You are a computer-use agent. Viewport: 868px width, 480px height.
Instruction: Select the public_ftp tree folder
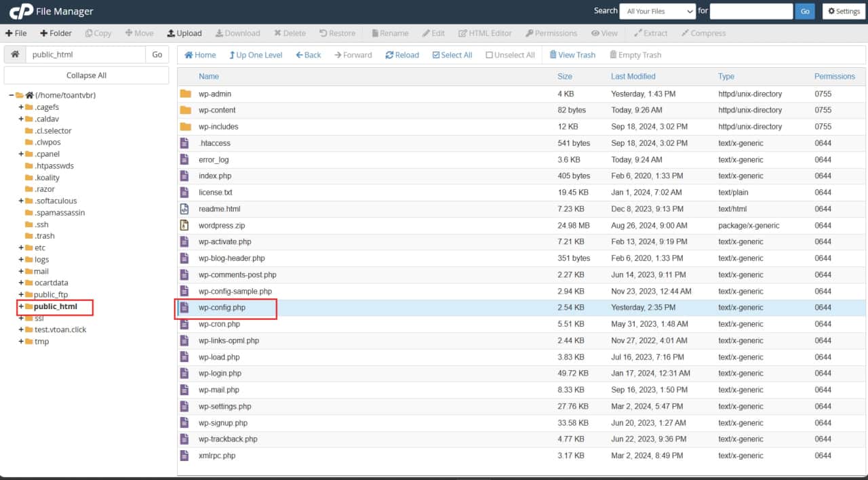[51, 294]
